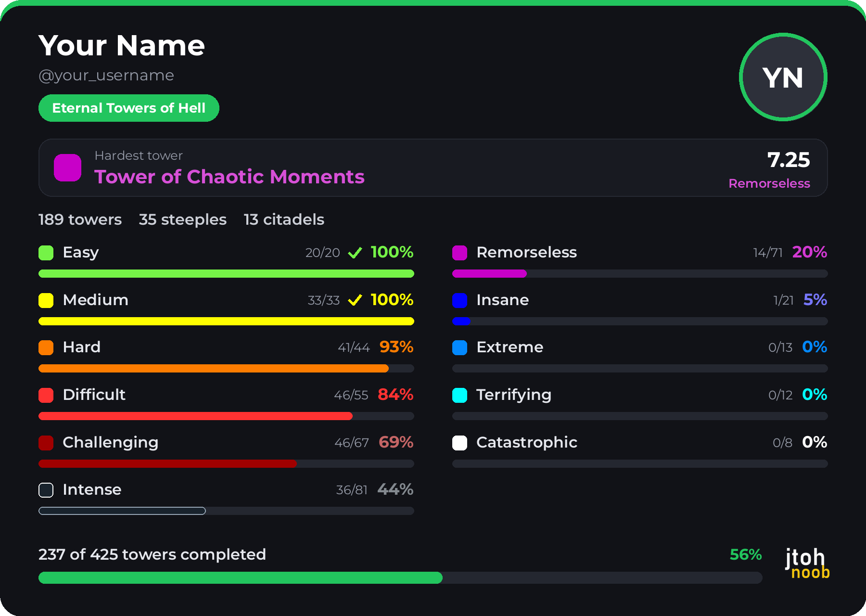Click the Your Name heading

(122, 46)
